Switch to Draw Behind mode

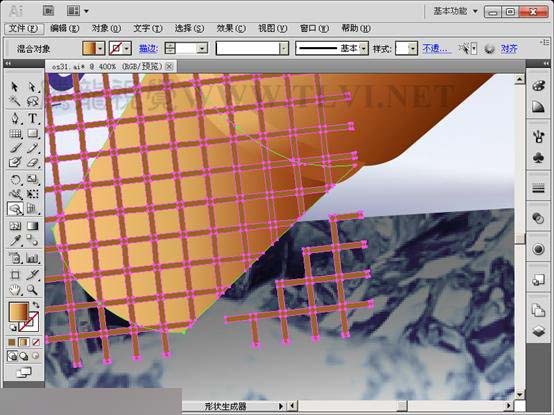click(24, 356)
